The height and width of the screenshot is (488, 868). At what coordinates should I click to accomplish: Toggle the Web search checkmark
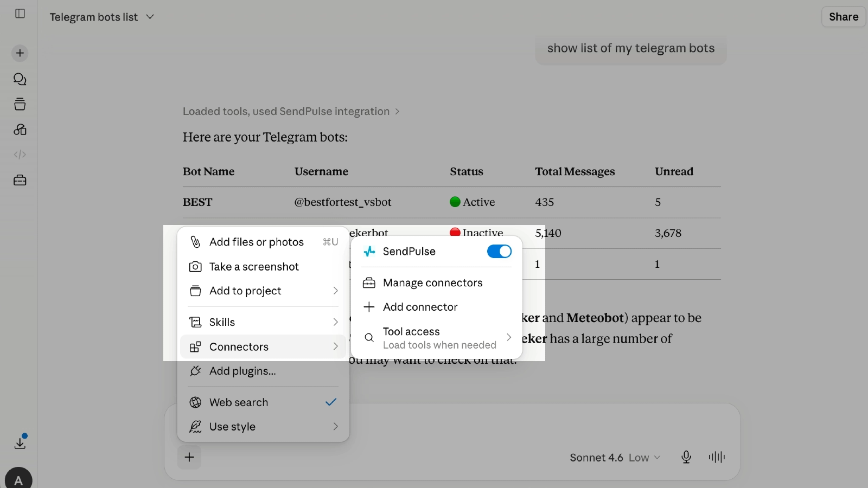pyautogui.click(x=331, y=402)
